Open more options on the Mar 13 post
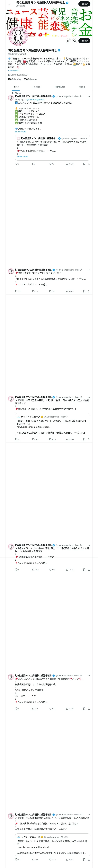 [x=89, y=397]
